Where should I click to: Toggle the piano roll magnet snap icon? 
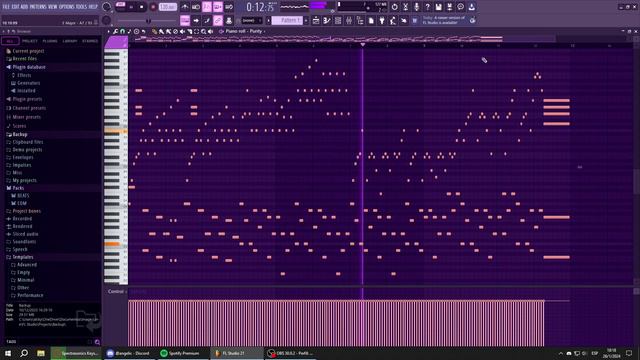pyautogui.click(x=122, y=31)
